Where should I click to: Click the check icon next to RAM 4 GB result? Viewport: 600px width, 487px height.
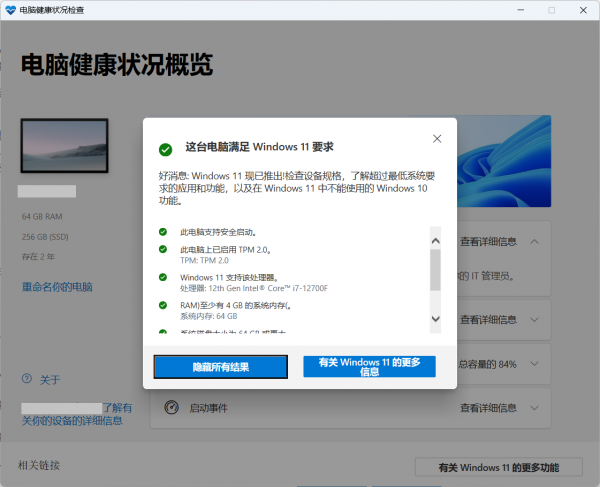pyautogui.click(x=163, y=305)
